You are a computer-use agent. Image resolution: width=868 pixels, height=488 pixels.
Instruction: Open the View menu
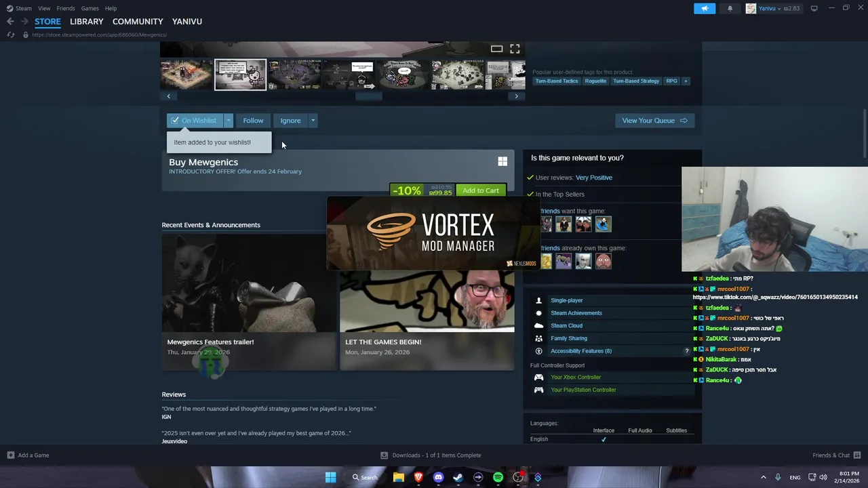click(44, 8)
